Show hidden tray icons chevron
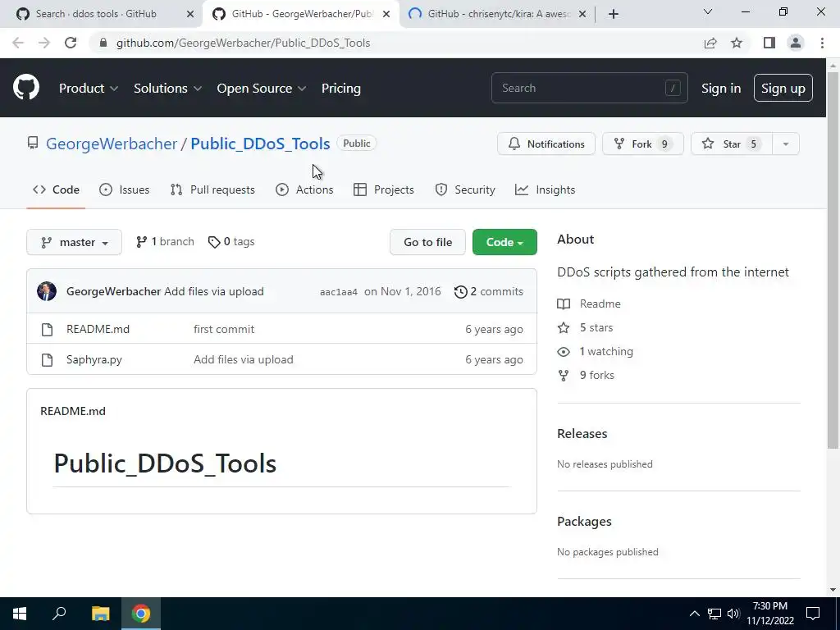840x630 pixels. (x=694, y=614)
